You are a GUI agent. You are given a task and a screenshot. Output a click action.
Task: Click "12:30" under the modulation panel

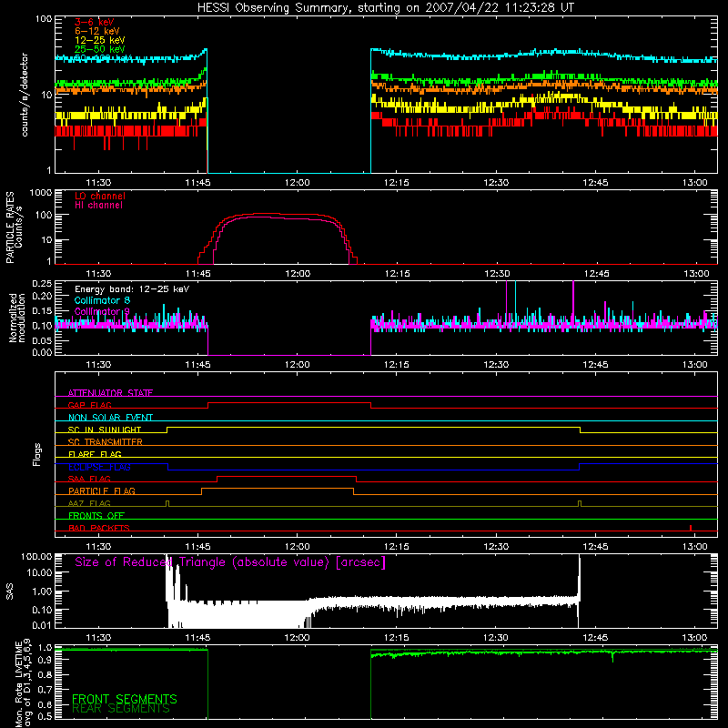(496, 365)
